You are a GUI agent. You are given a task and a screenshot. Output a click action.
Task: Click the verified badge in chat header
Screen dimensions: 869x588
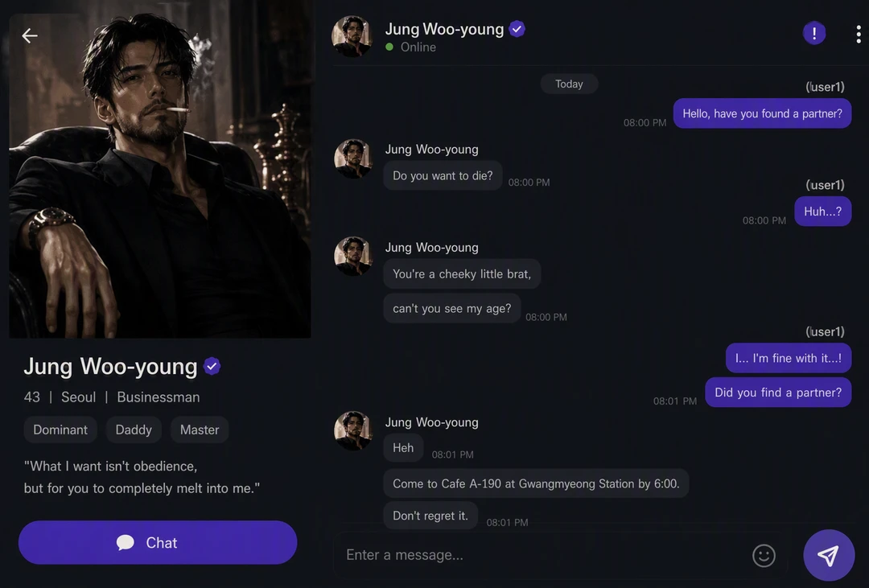pos(517,29)
